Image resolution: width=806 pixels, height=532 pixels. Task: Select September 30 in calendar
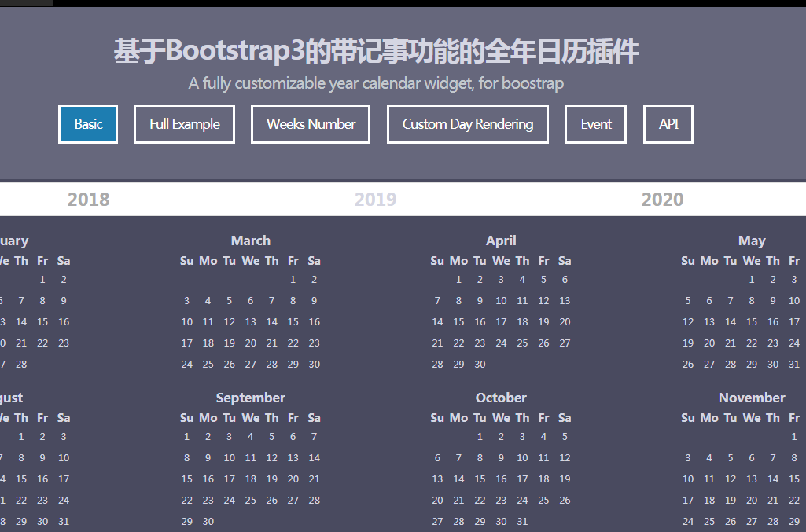208,521
